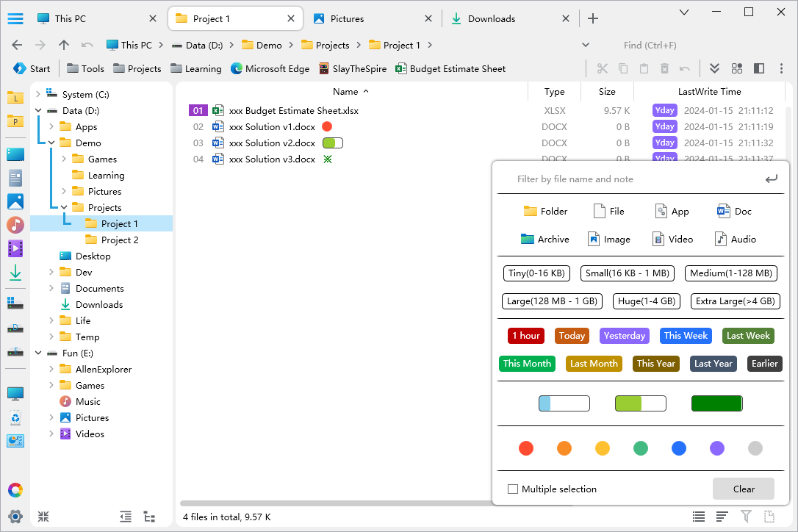The width and height of the screenshot is (798, 532).
Task: Click the Cut scissors icon
Action: click(x=603, y=68)
